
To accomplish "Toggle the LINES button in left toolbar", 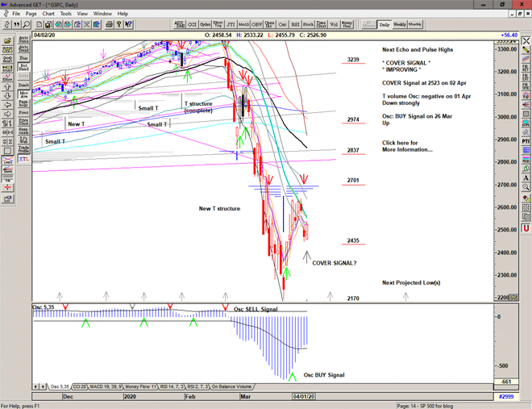I will tap(7, 160).
